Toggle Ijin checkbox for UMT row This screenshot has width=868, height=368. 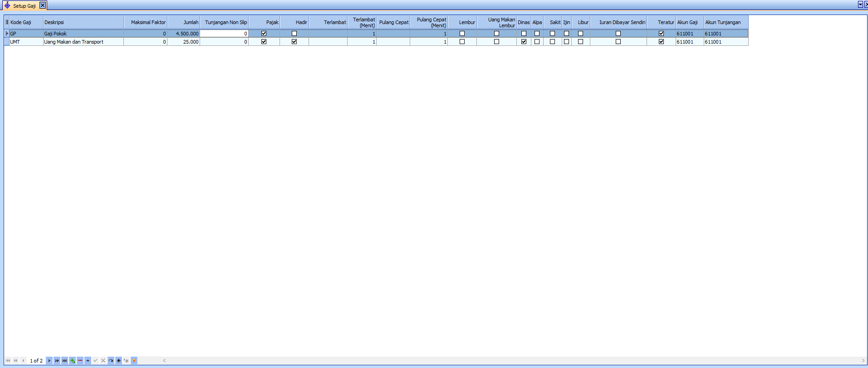tap(566, 41)
